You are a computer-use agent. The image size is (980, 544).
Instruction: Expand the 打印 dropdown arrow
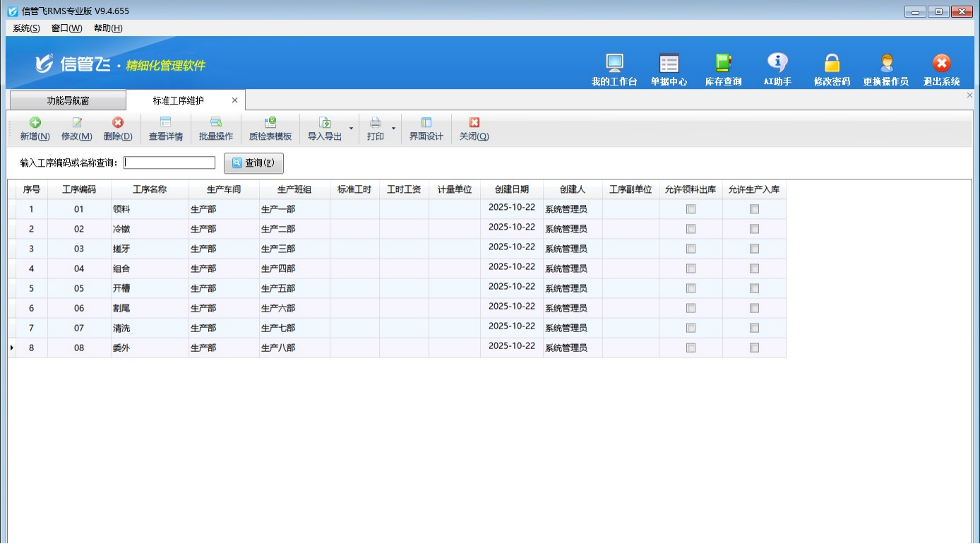tap(393, 129)
